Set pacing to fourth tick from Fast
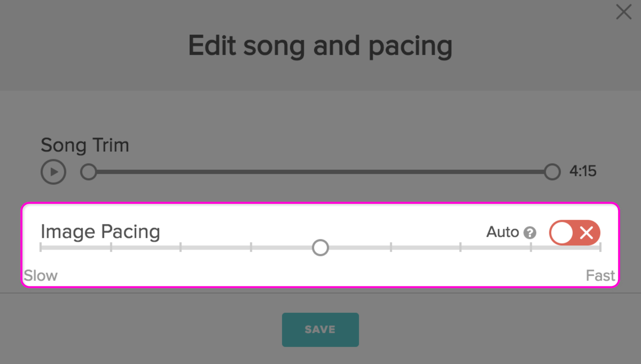 click(391, 247)
